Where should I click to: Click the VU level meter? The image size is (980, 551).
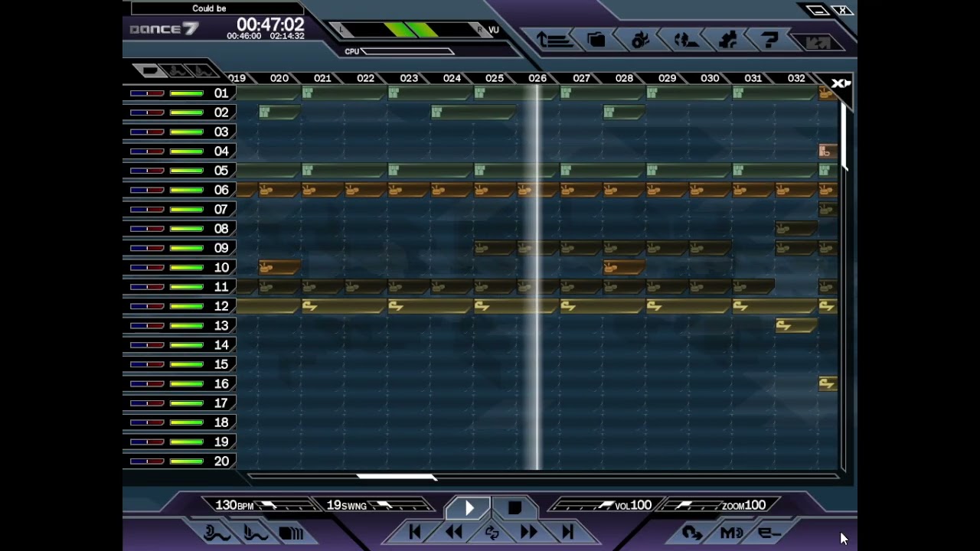click(410, 30)
